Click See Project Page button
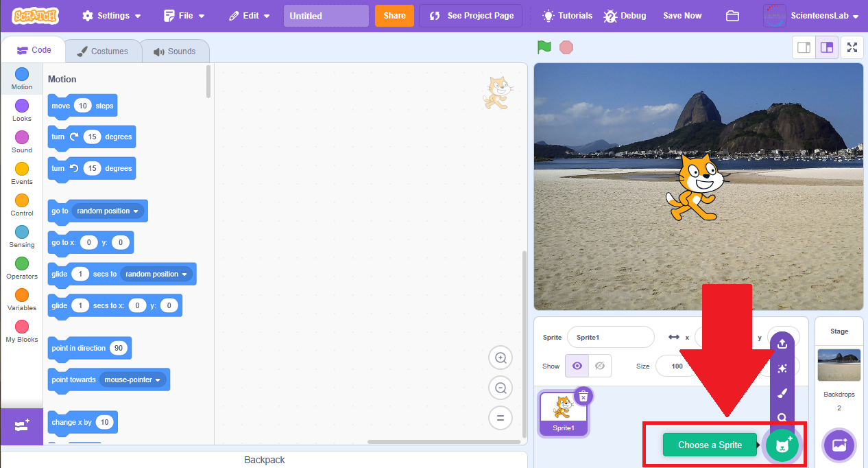Viewport: 868px width, 468px height. tap(471, 16)
